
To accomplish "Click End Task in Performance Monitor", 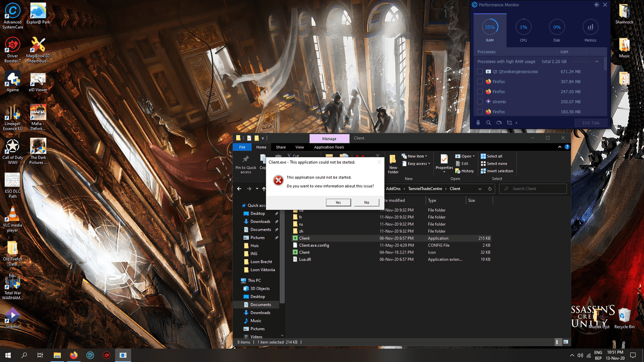I will [591, 123].
